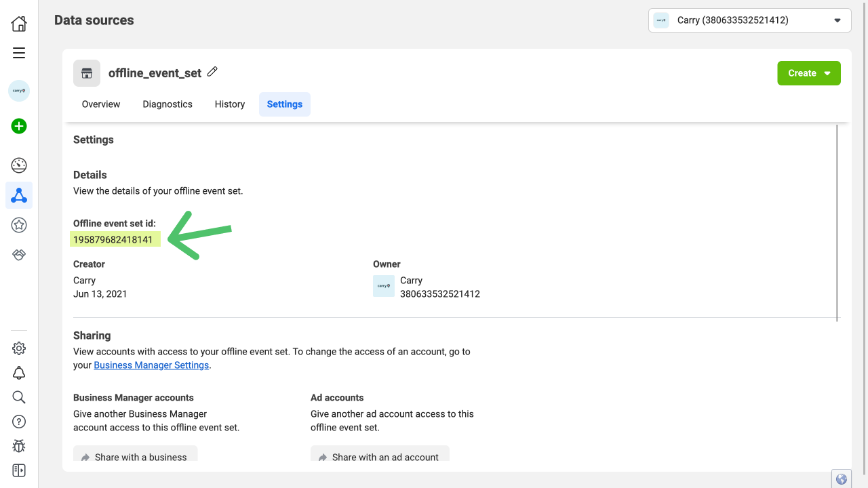Click the search magnifier icon

pyautogui.click(x=19, y=397)
